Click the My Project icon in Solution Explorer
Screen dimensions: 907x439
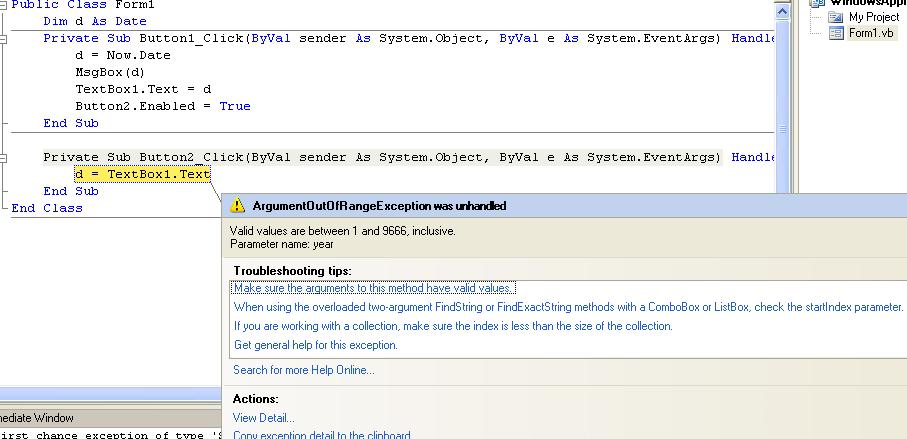coord(836,17)
